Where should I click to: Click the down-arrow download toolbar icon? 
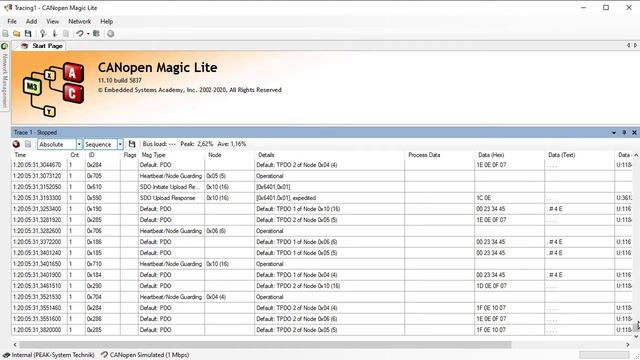point(54,33)
